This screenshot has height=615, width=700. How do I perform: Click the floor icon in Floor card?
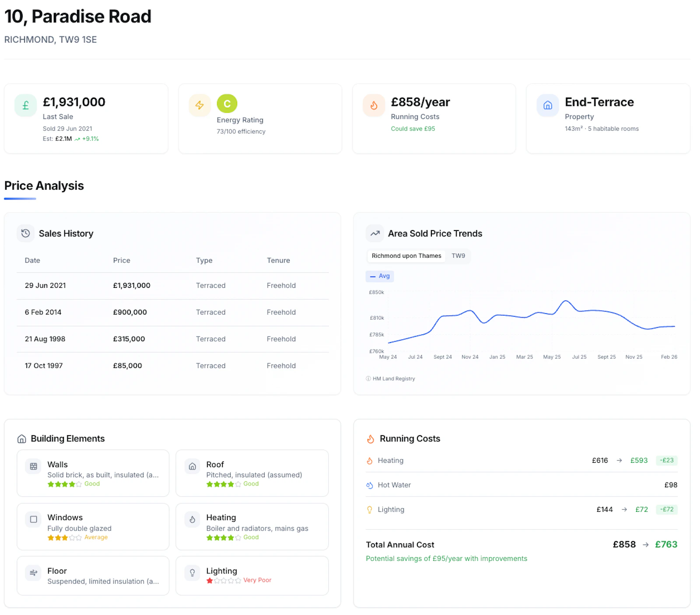(x=33, y=573)
